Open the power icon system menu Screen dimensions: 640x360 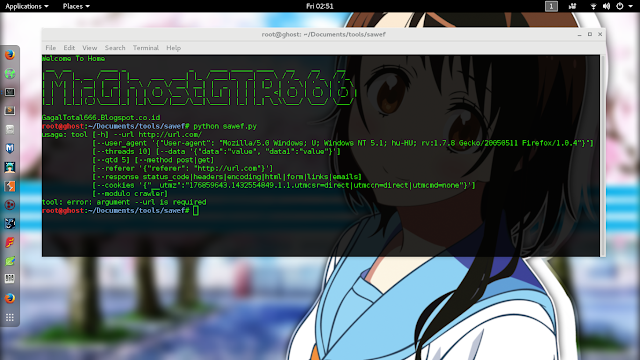pos(620,6)
